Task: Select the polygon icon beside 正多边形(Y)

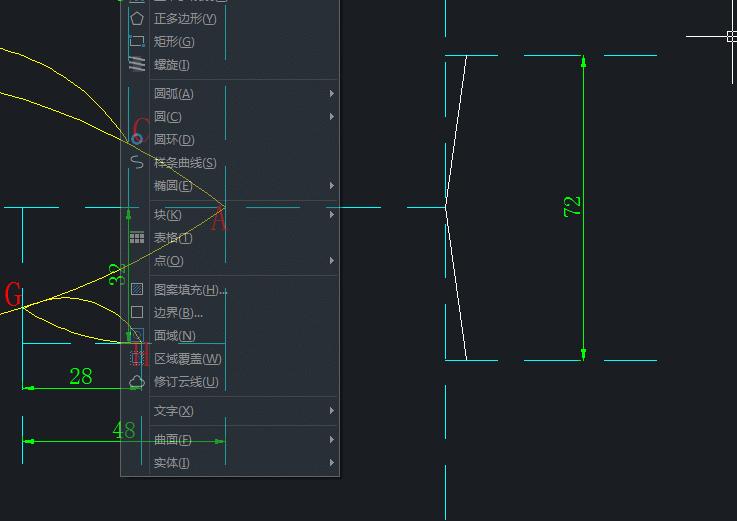Action: 137,19
